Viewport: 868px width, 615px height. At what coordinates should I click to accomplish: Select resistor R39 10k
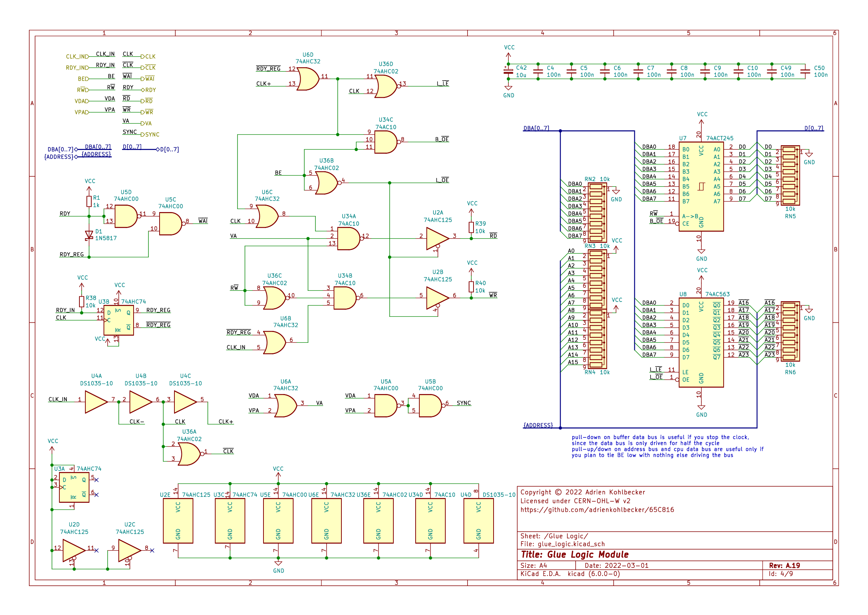[471, 227]
